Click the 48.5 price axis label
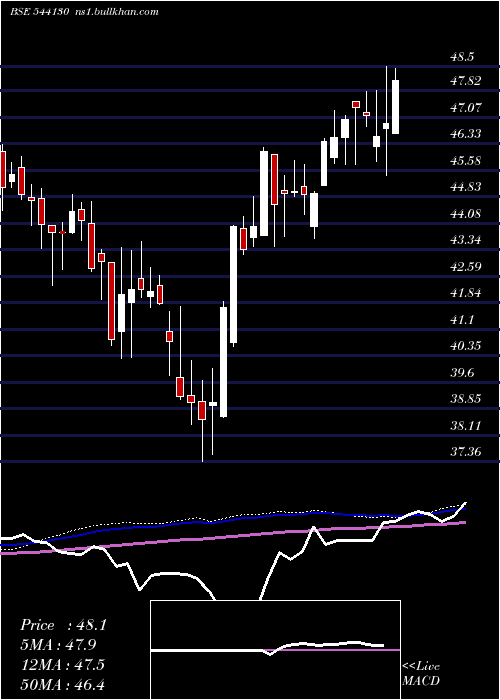Viewport: 500px width, 700px height. (x=462, y=57)
